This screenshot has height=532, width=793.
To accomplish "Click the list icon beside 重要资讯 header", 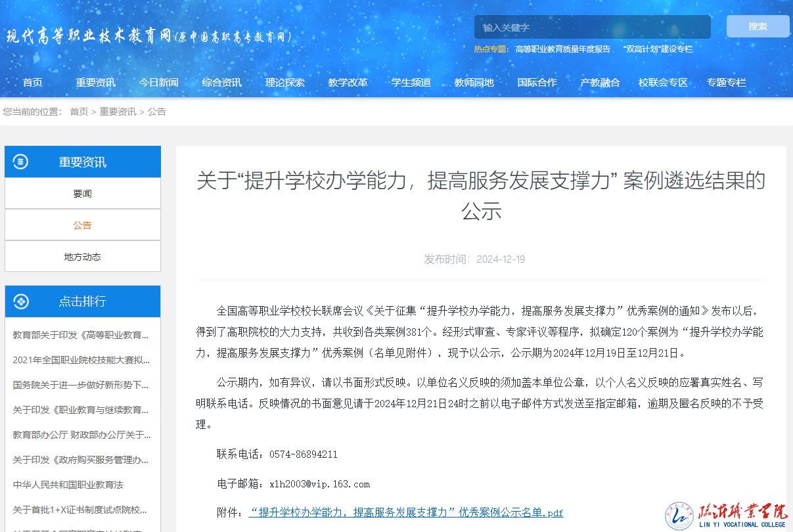I will click(21, 162).
